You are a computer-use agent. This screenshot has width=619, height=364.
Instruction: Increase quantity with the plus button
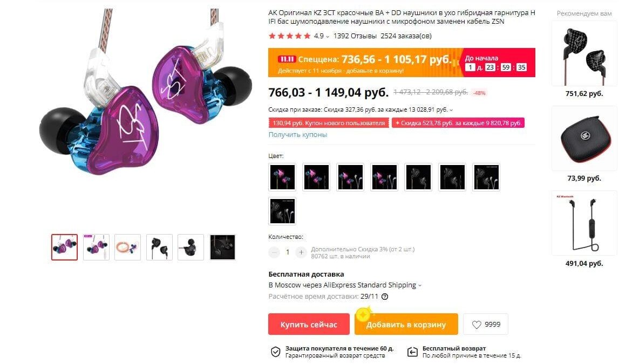pos(301,252)
